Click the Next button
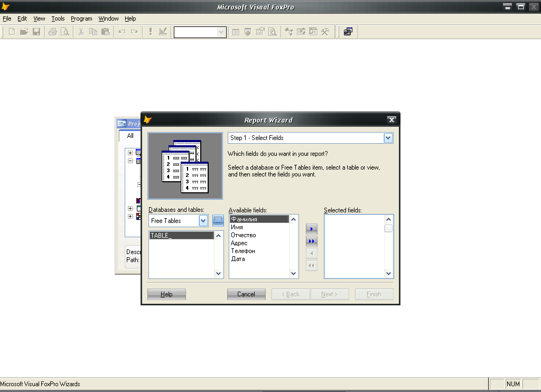Image resolution: width=541 pixels, height=392 pixels. pyautogui.click(x=330, y=294)
